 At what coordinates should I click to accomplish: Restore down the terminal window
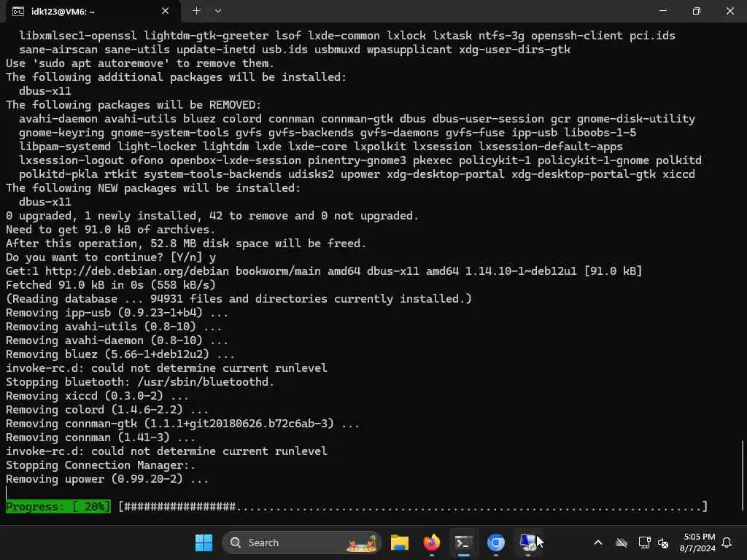697,10
